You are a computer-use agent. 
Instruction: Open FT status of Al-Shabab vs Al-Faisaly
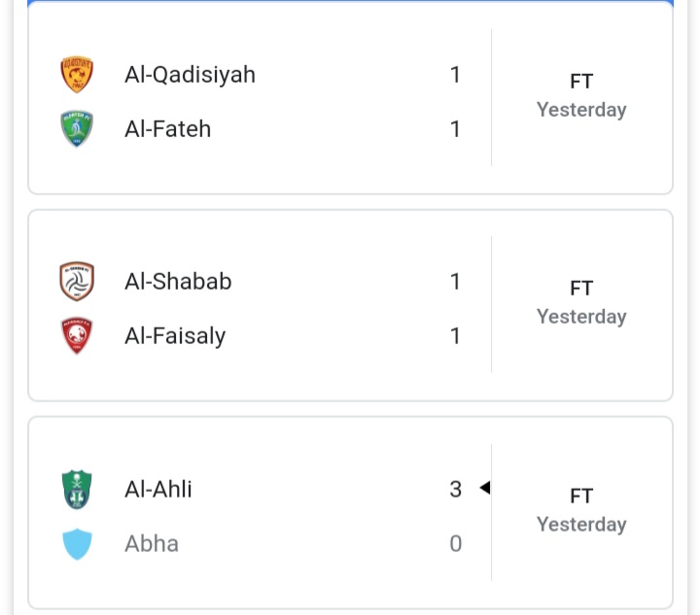(581, 289)
